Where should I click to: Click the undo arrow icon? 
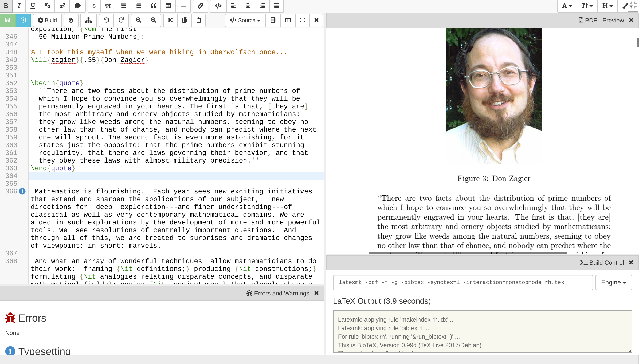click(106, 20)
